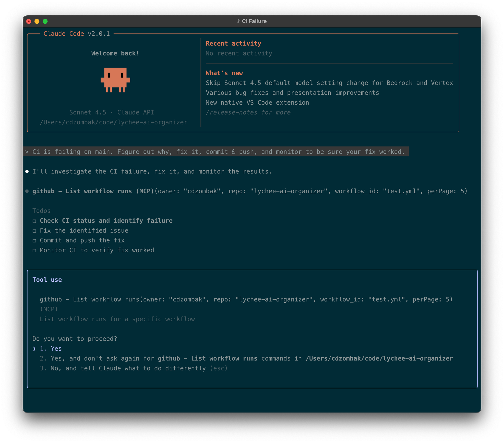Click the asterisk icon beside the CI Failure title
This screenshot has width=504, height=443.
pyautogui.click(x=238, y=21)
